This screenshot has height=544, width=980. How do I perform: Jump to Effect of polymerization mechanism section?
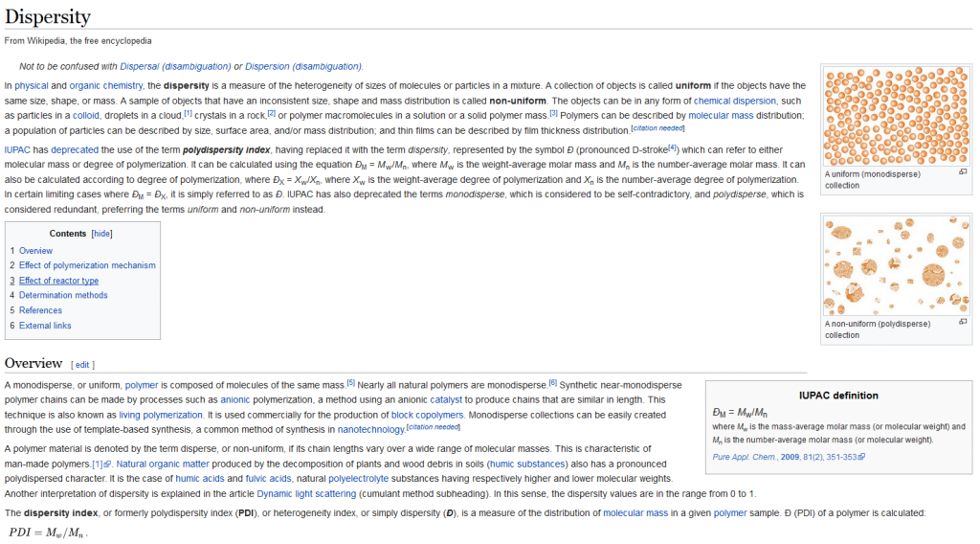pos(87,265)
